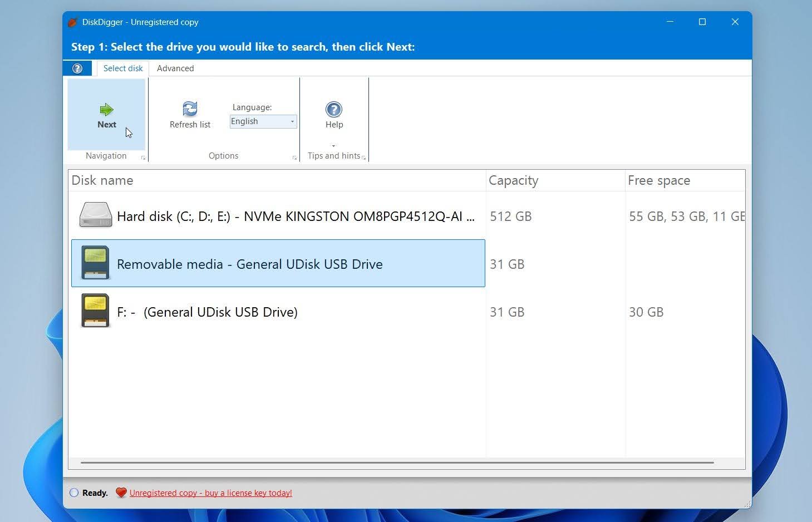
Task: Switch to the Advanced tab
Action: [175, 68]
